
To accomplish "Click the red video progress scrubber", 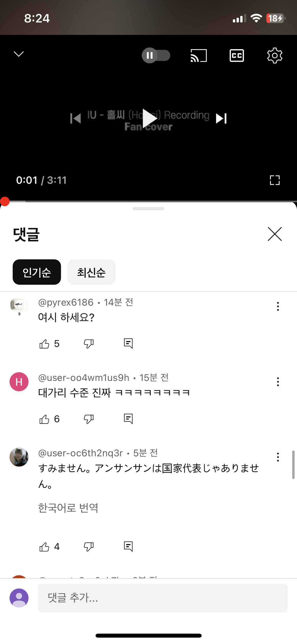I will [5, 201].
